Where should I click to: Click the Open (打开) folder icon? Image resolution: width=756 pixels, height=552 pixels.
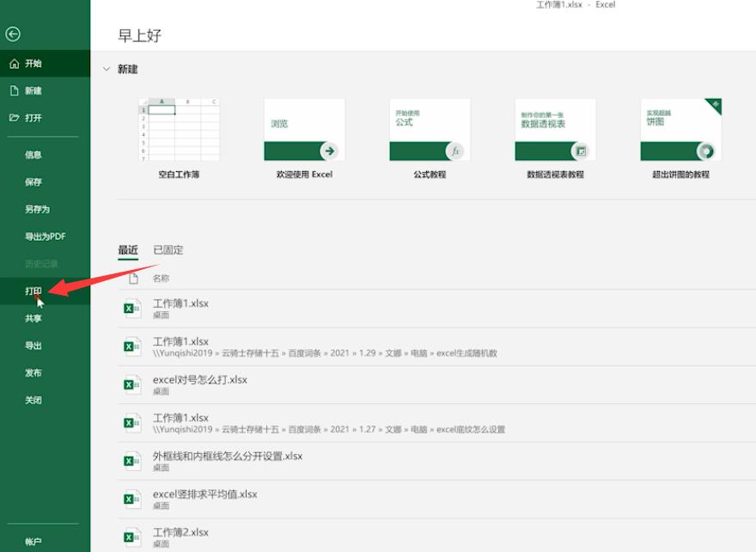(x=15, y=118)
